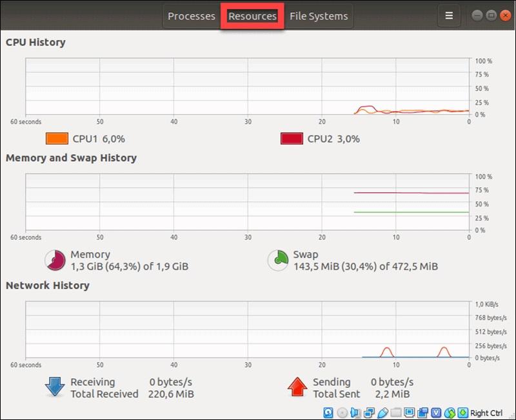Click the VirtualBox network adapters icon
The height and width of the screenshot is (420, 516).
click(x=369, y=412)
